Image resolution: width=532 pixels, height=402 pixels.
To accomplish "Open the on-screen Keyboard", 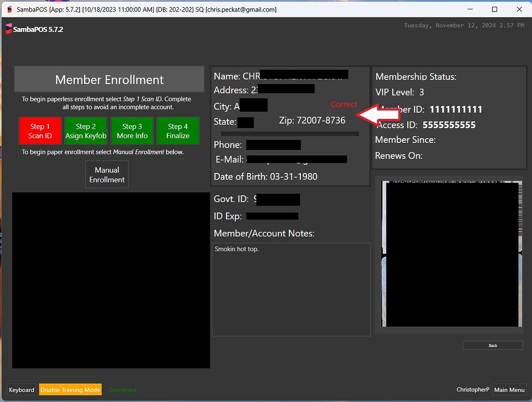I will (x=21, y=390).
